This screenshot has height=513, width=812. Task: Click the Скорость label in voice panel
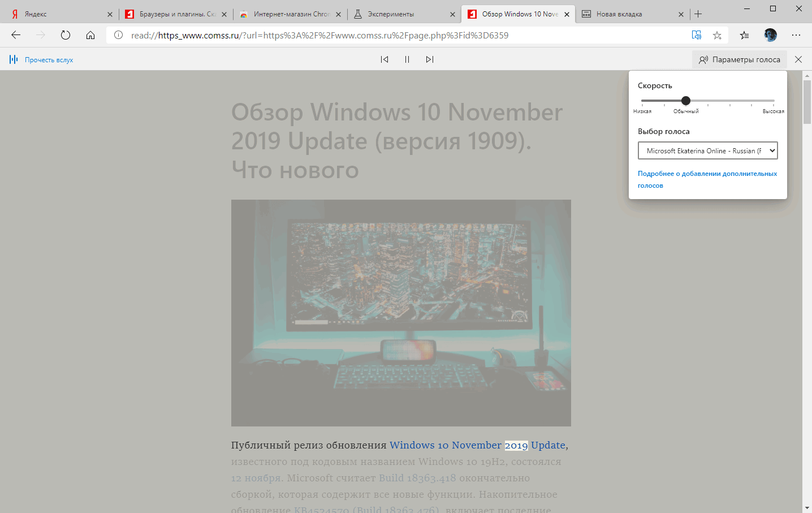(x=655, y=85)
